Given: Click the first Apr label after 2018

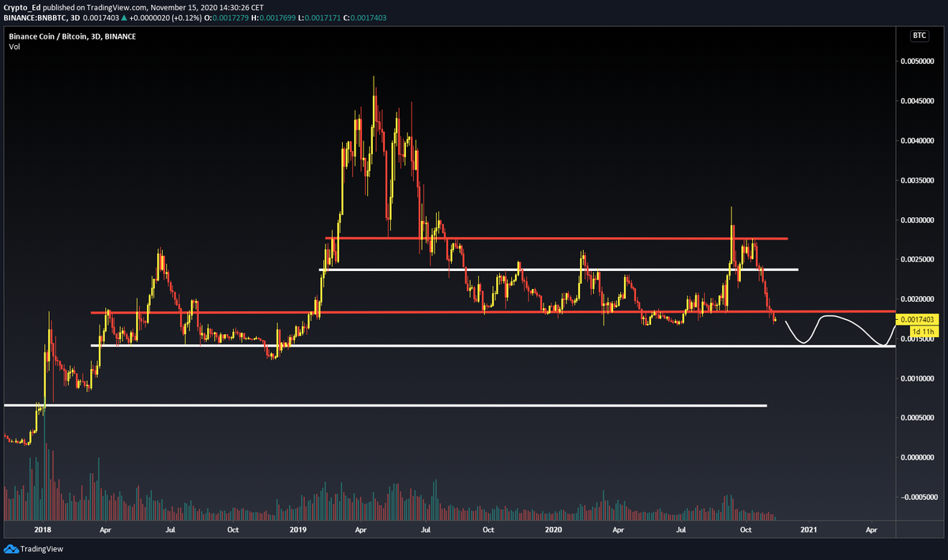Looking at the screenshot, I should point(104,529).
